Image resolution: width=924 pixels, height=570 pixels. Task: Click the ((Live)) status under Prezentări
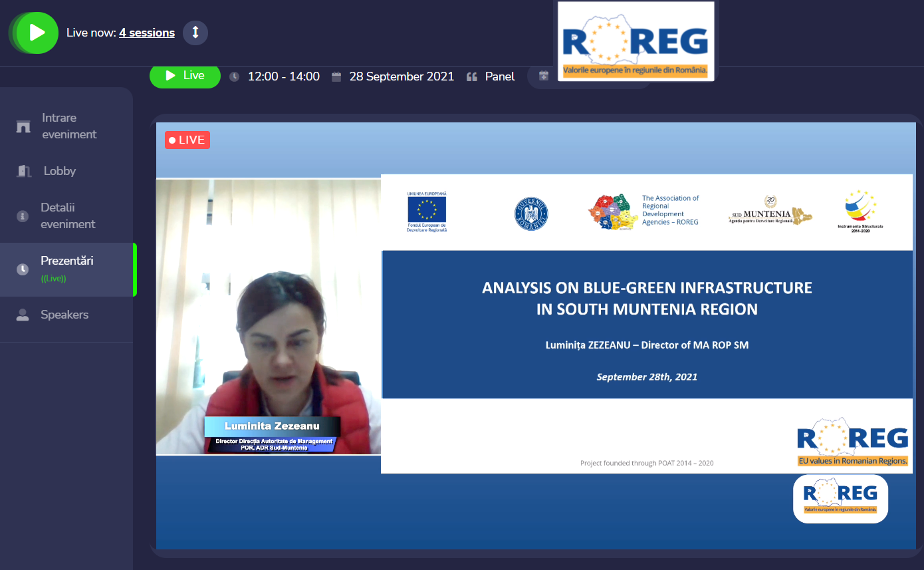coord(53,279)
